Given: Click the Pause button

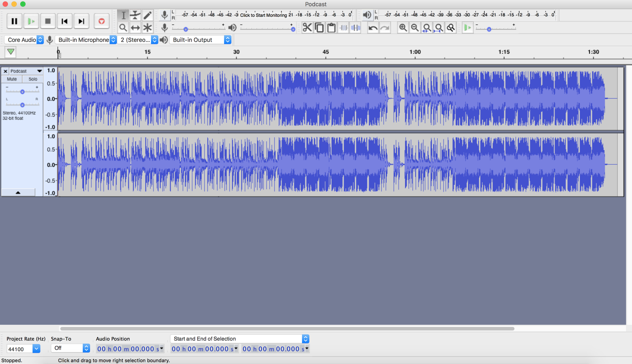Looking at the screenshot, I should click(x=14, y=21).
